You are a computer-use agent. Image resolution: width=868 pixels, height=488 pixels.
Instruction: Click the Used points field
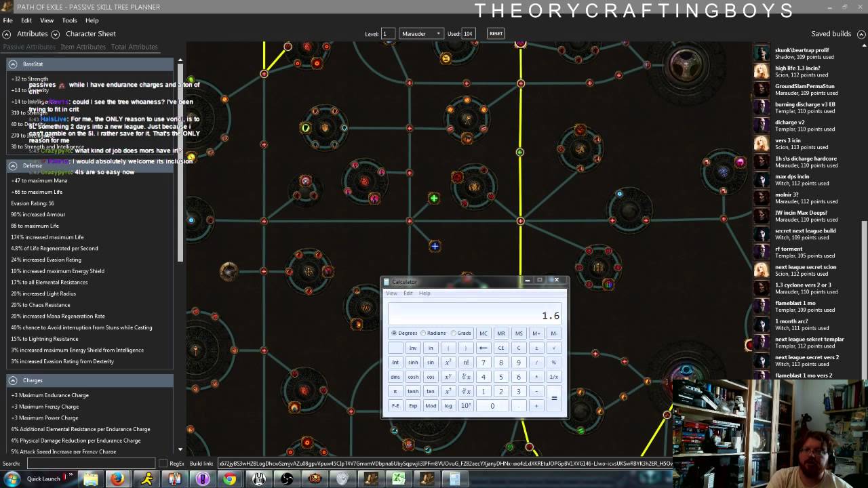pos(469,34)
